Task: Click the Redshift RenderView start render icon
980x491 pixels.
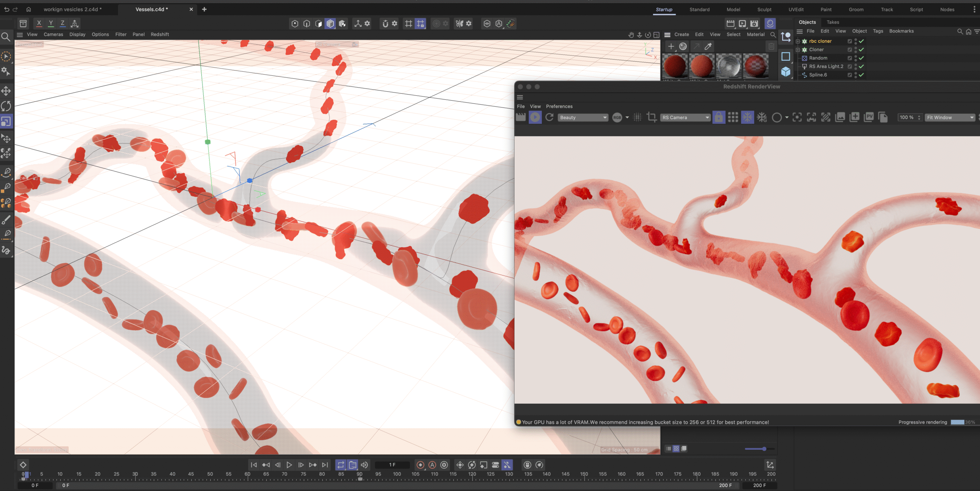Action: pyautogui.click(x=535, y=117)
